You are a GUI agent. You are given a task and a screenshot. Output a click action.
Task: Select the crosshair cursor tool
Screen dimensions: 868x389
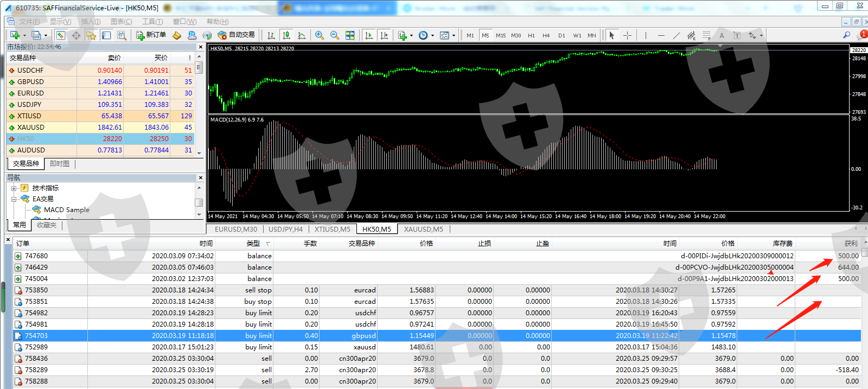(x=627, y=35)
